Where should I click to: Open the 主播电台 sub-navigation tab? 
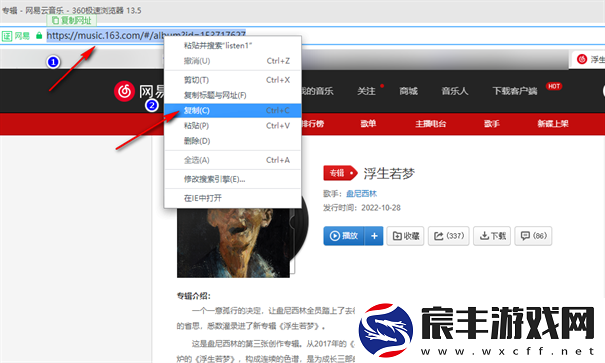click(x=431, y=124)
